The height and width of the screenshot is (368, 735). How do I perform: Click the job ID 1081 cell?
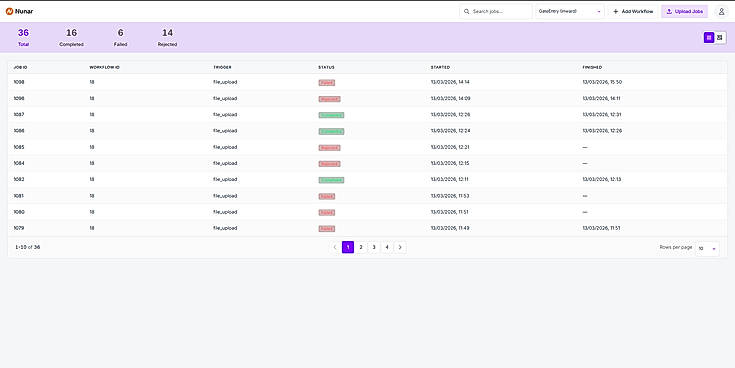tap(19, 196)
